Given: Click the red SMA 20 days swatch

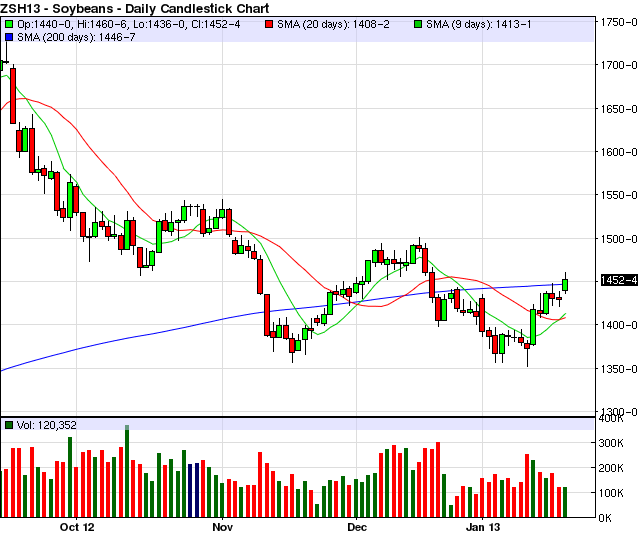Looking at the screenshot, I should click(x=269, y=24).
